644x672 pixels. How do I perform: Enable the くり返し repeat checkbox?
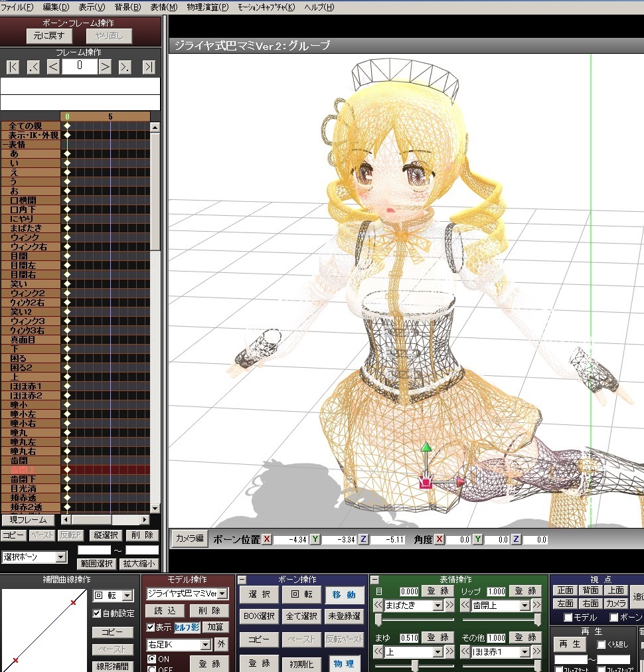tap(601, 644)
